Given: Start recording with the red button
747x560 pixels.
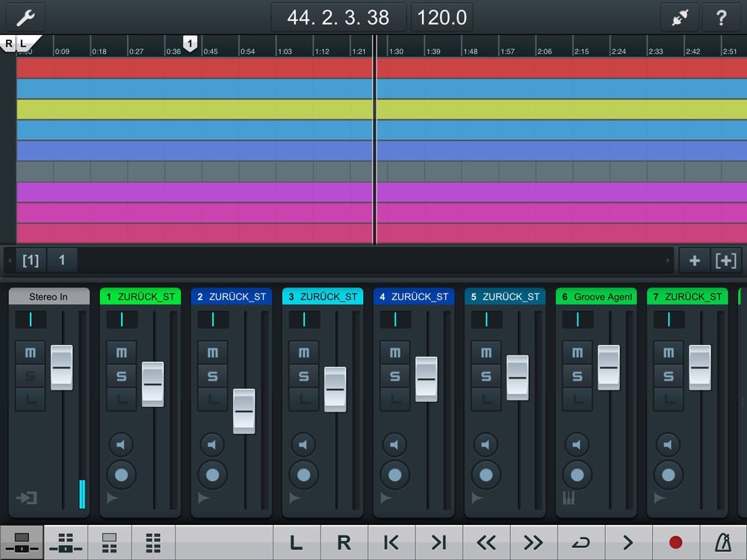Looking at the screenshot, I should point(675,542).
